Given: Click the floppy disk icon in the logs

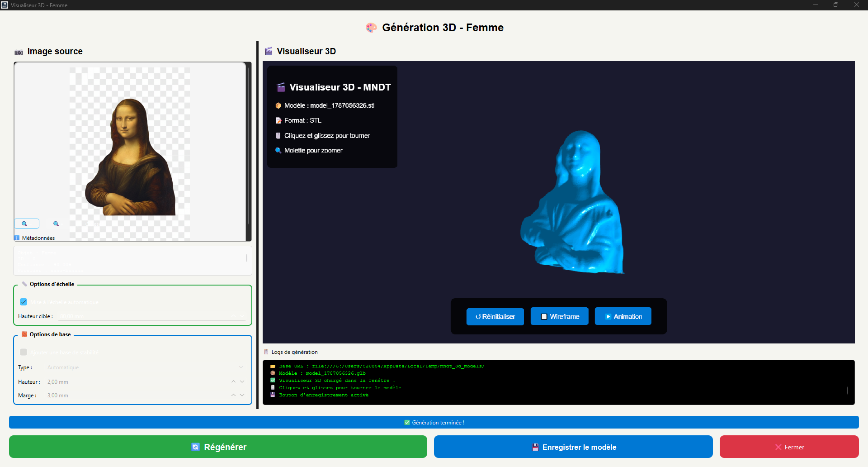Looking at the screenshot, I should click(273, 395).
